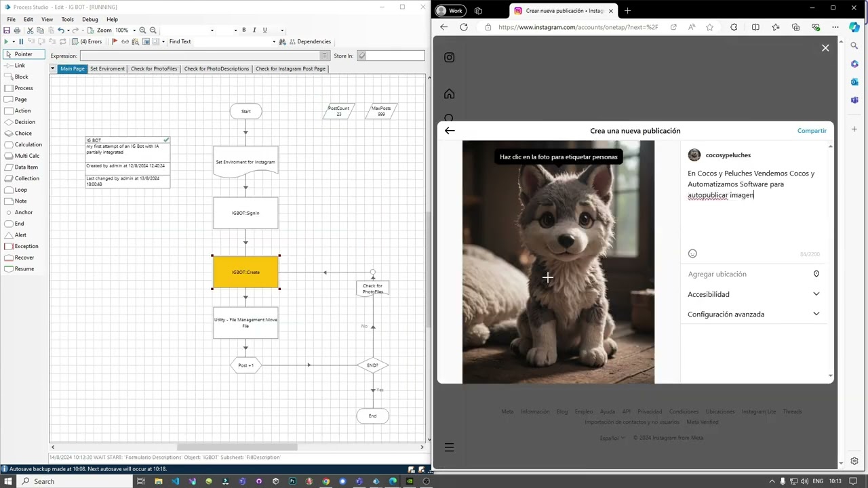Print the process diagram
This screenshot has width=868, height=488.
click(x=17, y=30)
